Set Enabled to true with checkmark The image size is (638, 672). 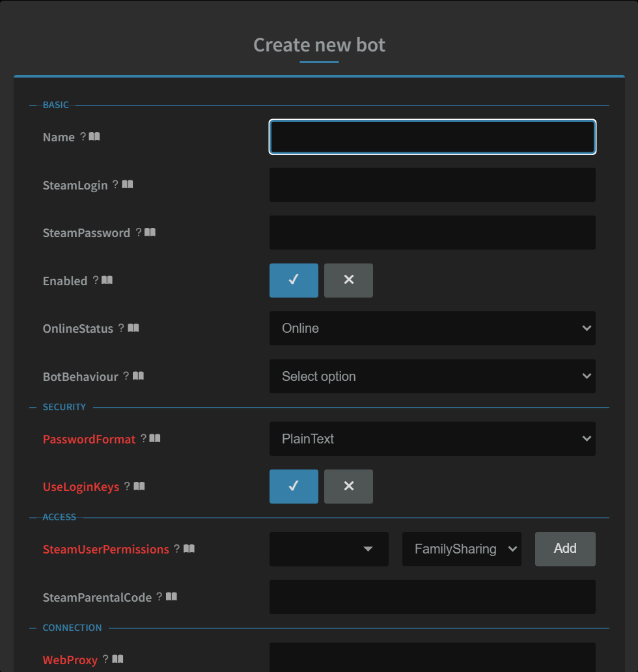(294, 280)
